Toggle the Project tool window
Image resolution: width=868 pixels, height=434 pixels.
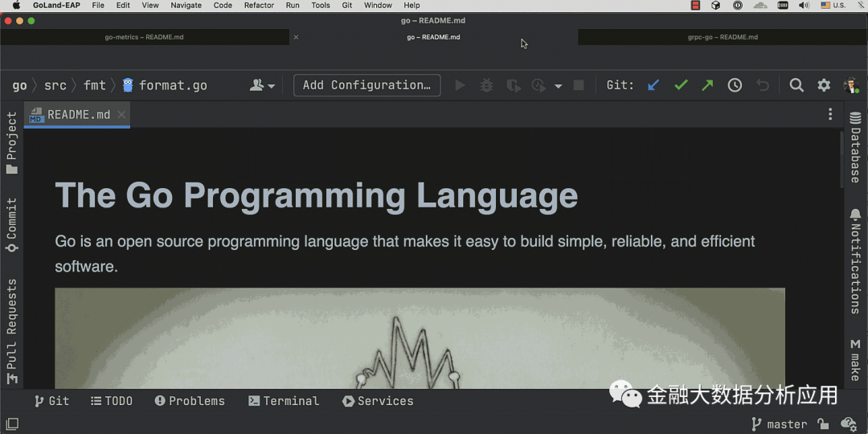coord(12,143)
